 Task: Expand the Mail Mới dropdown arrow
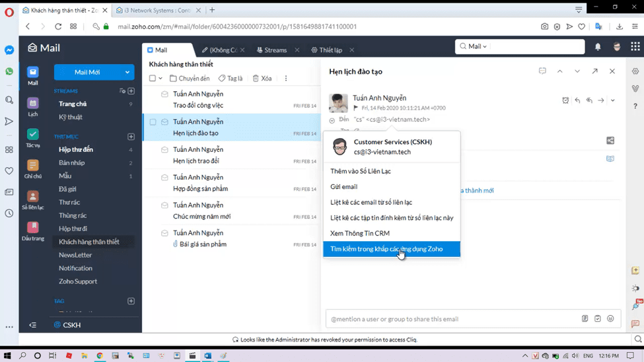[x=127, y=72]
